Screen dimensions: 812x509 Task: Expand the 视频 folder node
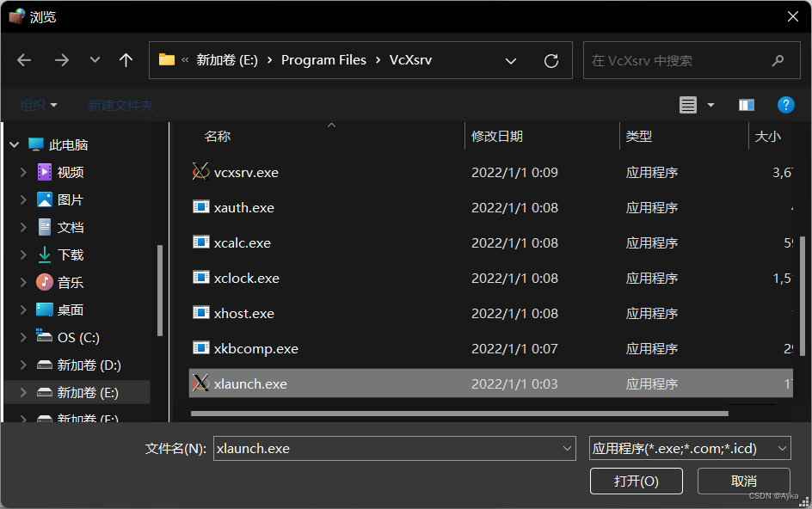coord(23,172)
